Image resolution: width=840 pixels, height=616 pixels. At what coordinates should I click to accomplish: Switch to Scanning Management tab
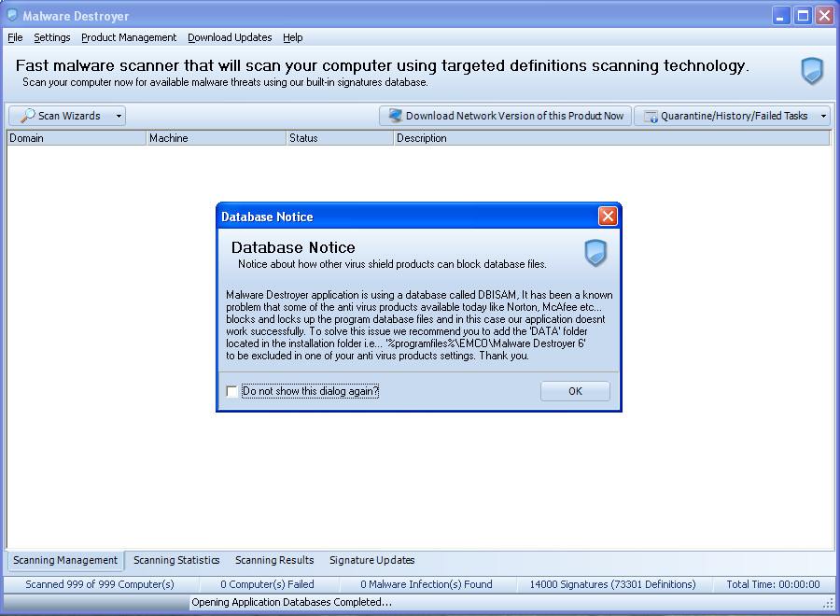click(65, 560)
